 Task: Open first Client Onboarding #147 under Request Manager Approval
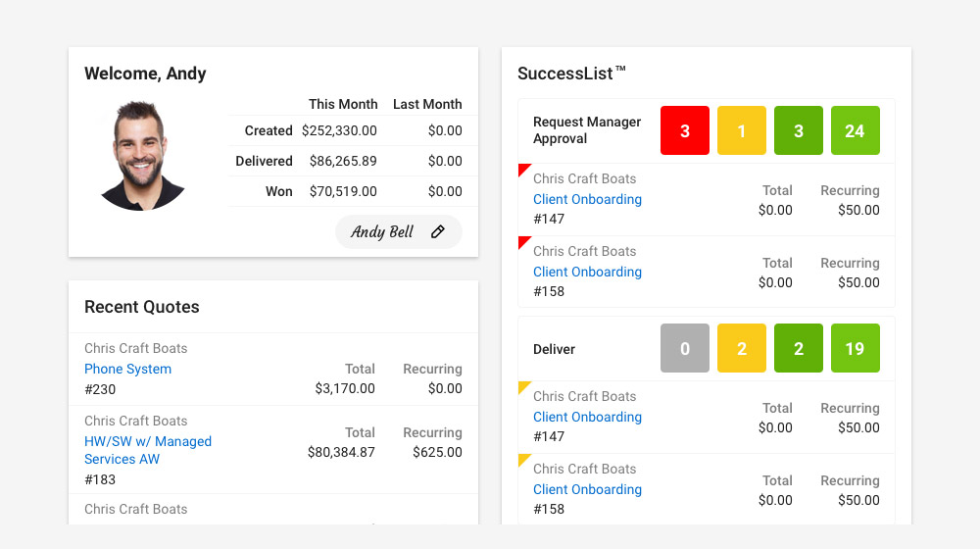point(587,199)
